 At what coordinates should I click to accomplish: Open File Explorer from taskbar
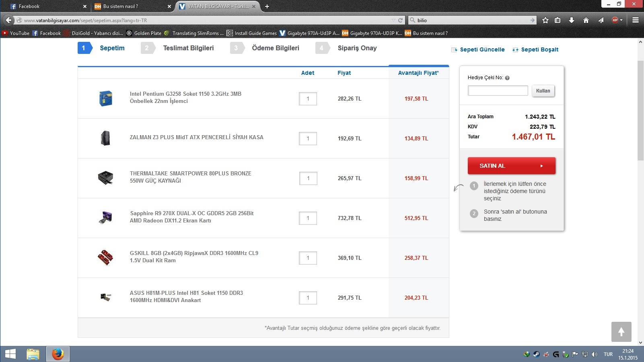coord(33,354)
